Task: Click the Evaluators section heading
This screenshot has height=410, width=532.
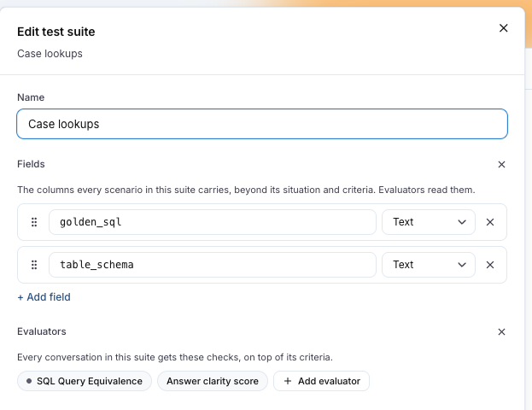Action: point(42,331)
